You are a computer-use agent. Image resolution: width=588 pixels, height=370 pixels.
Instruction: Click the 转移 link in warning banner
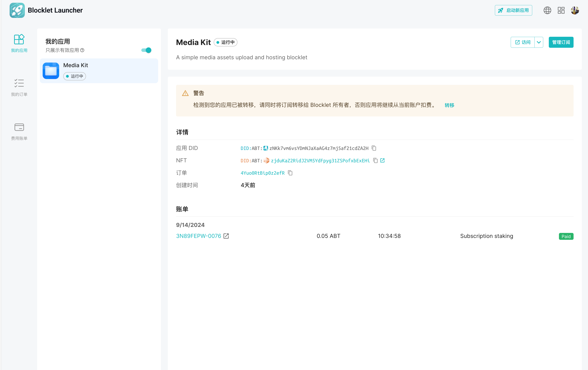click(x=449, y=105)
